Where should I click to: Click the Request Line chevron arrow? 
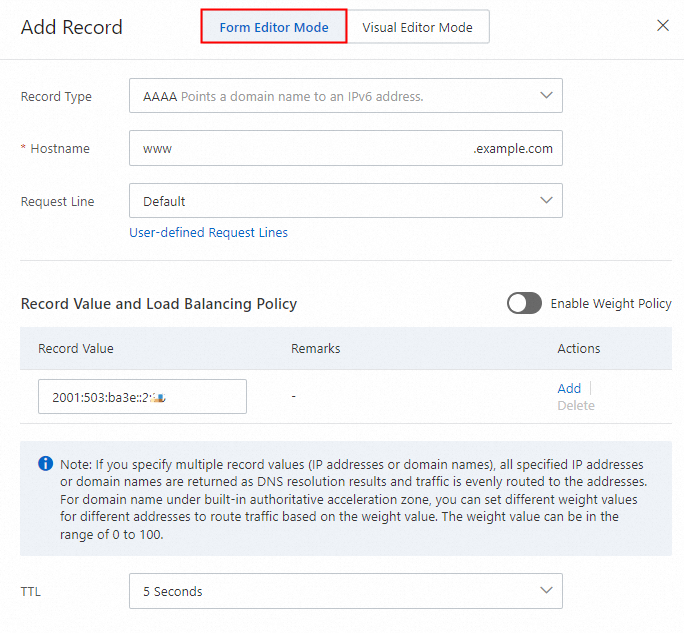coord(546,201)
